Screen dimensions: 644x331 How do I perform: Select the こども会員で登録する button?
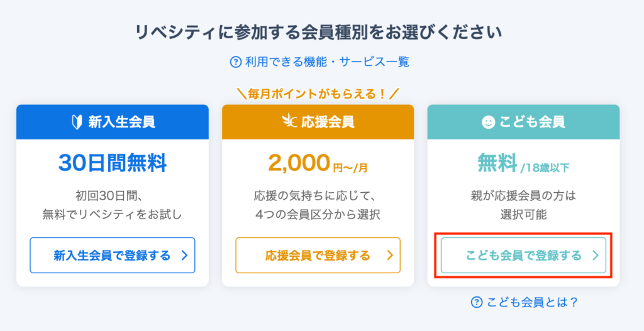[523, 255]
